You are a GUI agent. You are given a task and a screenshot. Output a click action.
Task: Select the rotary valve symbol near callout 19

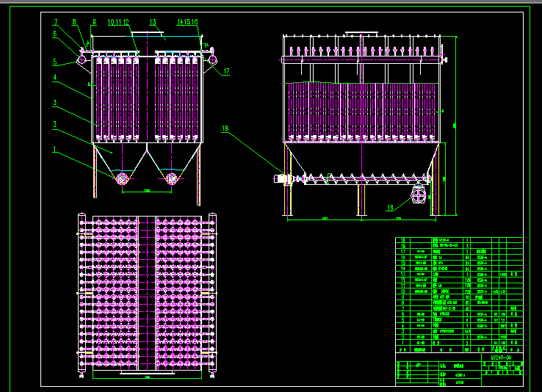[419, 195]
